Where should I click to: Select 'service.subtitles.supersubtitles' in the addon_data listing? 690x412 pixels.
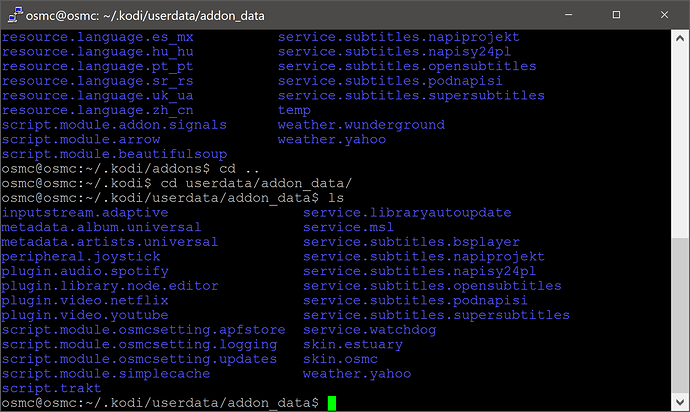437,315
